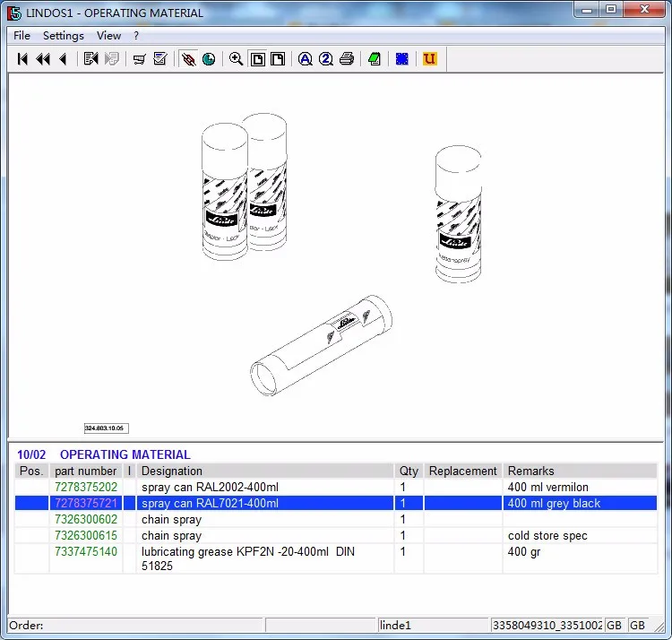This screenshot has height=640, width=672.
Task: Click the Remarks column header
Action: click(x=580, y=471)
